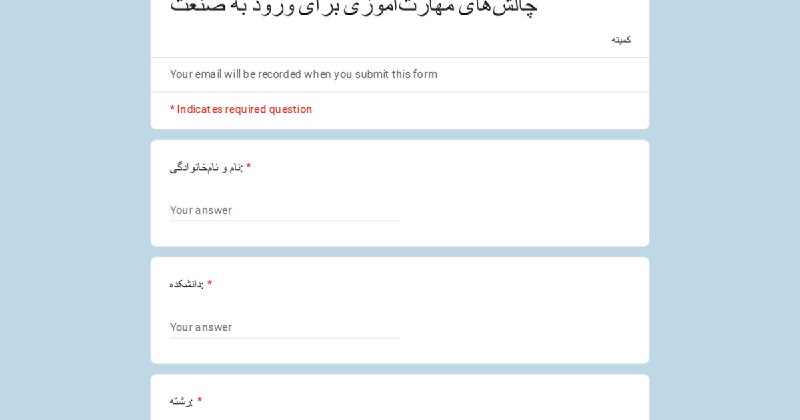Image resolution: width=800 pixels, height=420 pixels.
Task: Click the red asterisk beside نام و نام‌خانوادگی
Action: (x=249, y=167)
